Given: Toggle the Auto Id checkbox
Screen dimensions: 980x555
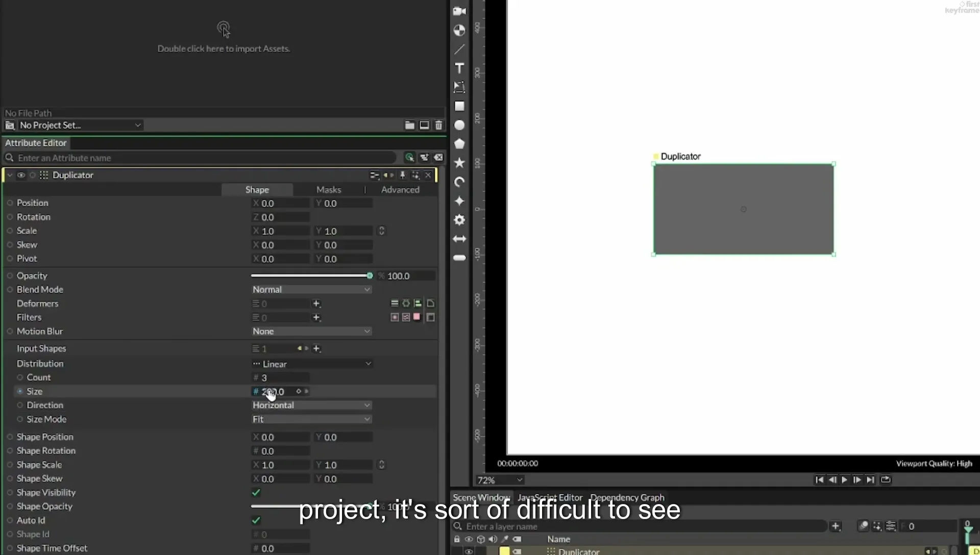Looking at the screenshot, I should (x=256, y=520).
